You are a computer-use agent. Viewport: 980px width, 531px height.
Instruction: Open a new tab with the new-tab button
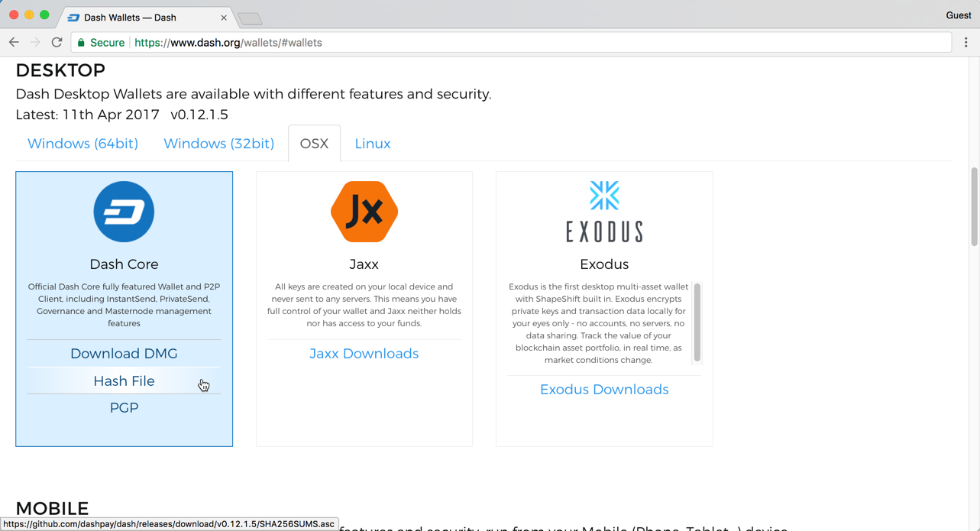point(250,18)
